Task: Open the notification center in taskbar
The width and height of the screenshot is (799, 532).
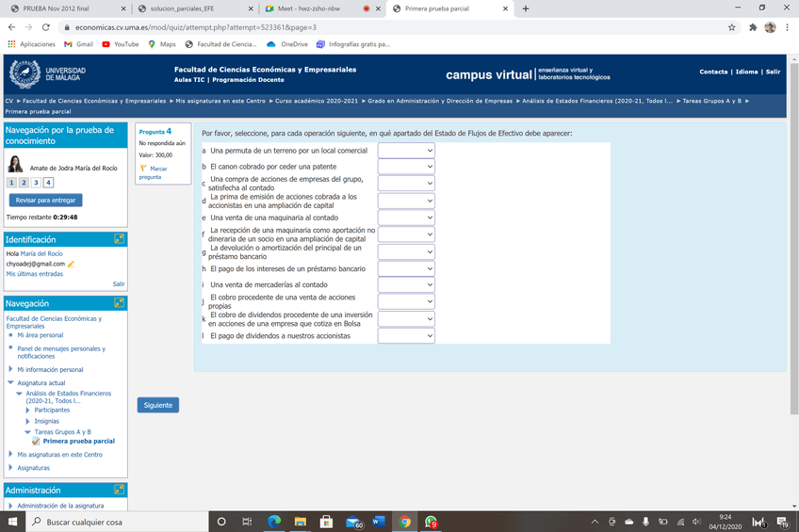Action: (x=782, y=522)
